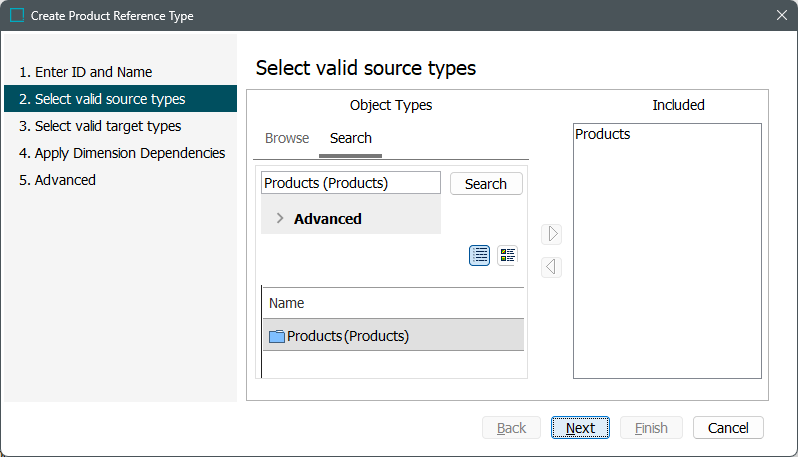Viewport: 798px width, 457px height.
Task: Click the right arrow to include type
Action: coord(552,234)
